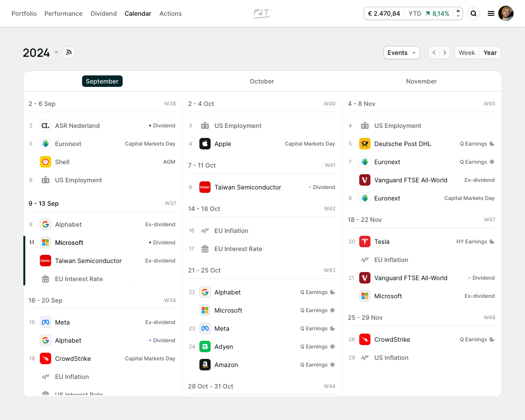
Task: Open the RSS feed icon next to 2024
Action: click(x=68, y=52)
